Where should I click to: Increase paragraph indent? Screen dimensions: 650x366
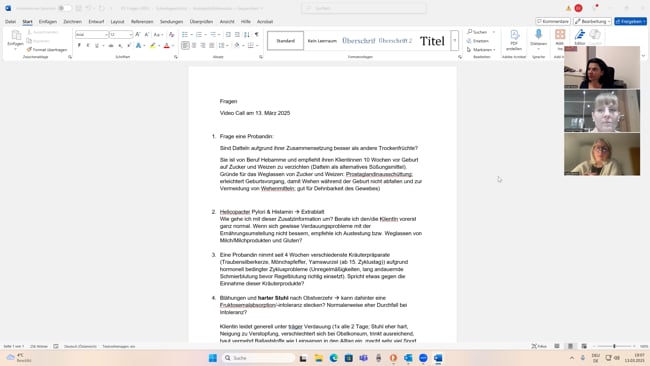click(237, 34)
